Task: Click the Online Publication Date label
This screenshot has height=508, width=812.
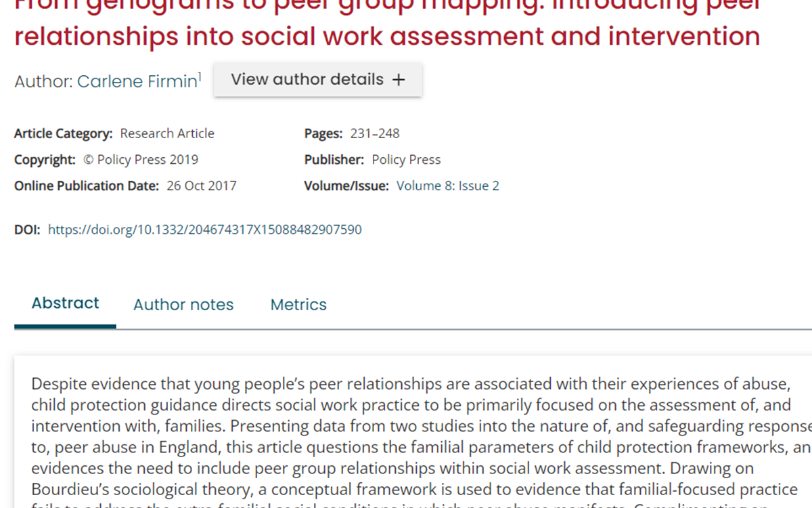Action: tap(87, 186)
